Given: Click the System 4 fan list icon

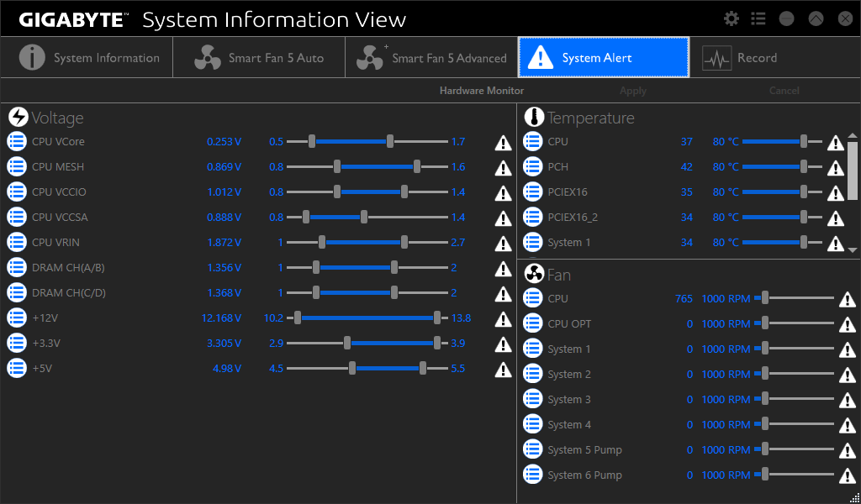Looking at the screenshot, I should point(532,424).
